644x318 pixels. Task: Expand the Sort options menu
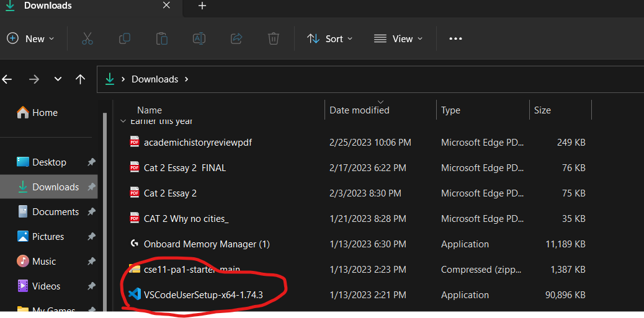[x=330, y=38]
